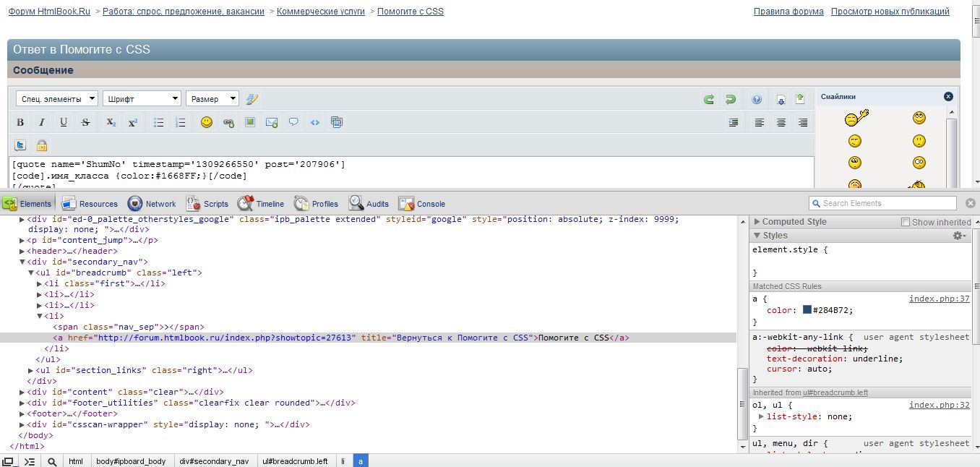Click the Twitter icon in the editor toolbar
This screenshot has height=467, width=980.
click(20, 145)
